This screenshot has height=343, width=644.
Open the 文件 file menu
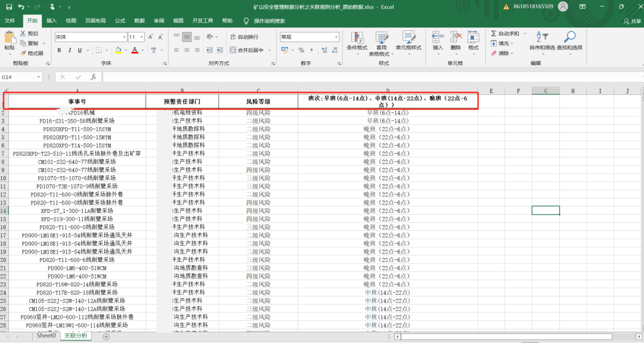coord(10,20)
